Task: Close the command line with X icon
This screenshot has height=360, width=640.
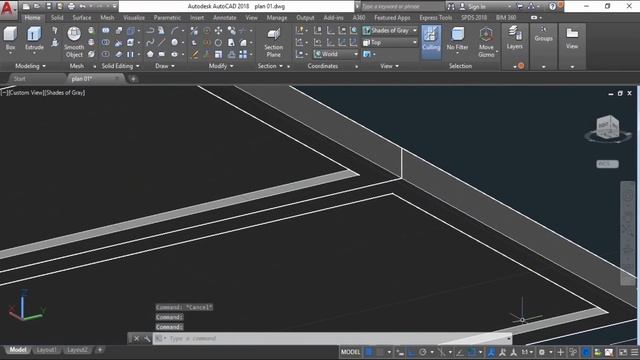Action: [x=136, y=338]
